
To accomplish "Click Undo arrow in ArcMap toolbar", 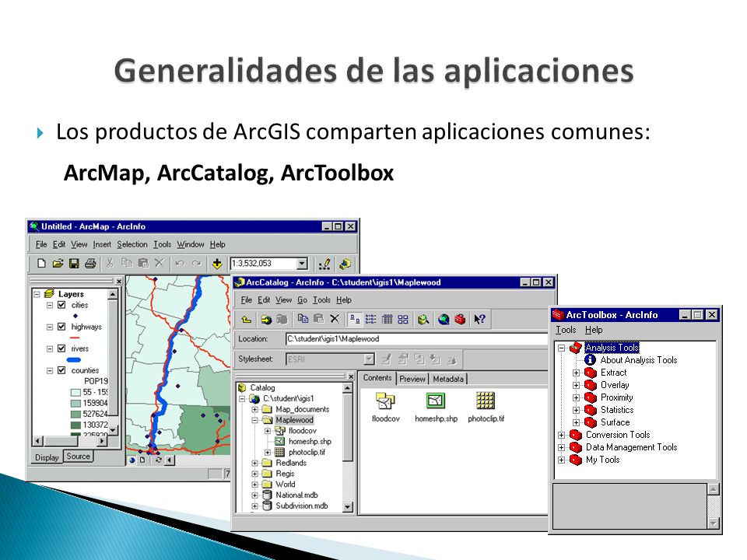I will tap(180, 264).
